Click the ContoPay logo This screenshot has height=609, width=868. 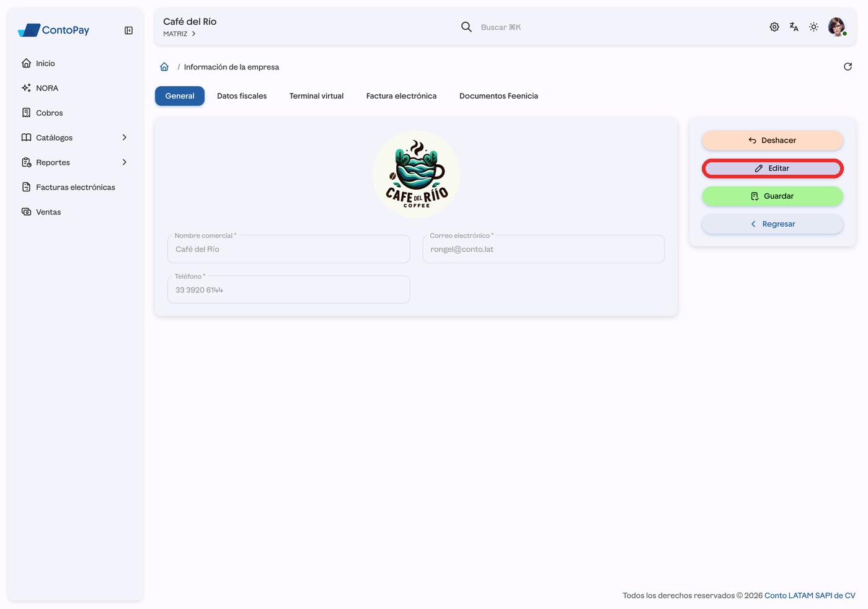(54, 30)
